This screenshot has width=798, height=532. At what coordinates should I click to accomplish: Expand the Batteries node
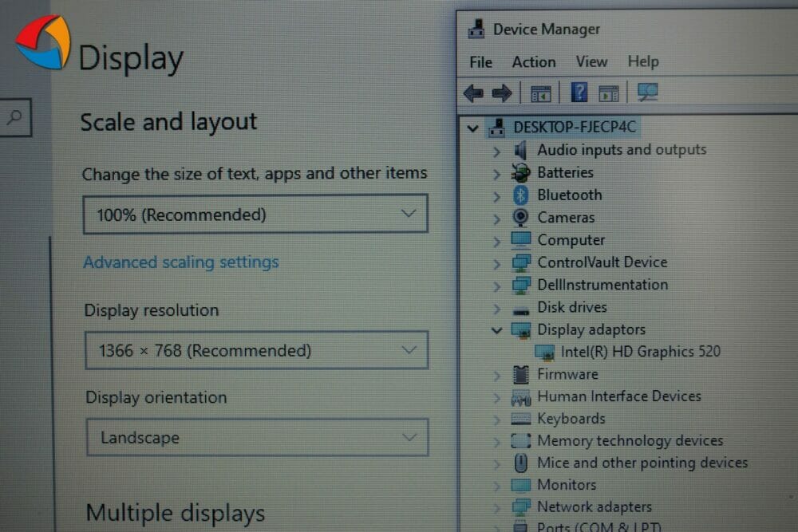[x=496, y=174]
